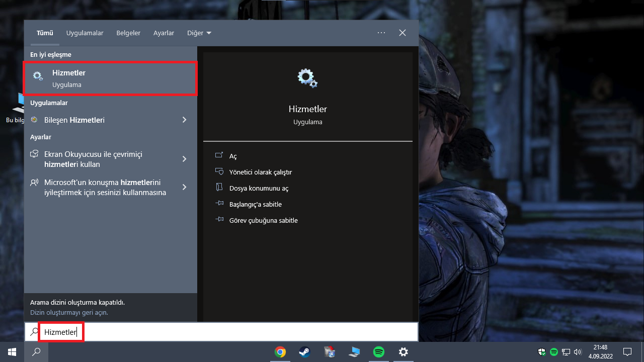Click the pin icon beside Başlangıç'a sabitle
The width and height of the screenshot is (644, 362).
click(x=219, y=204)
